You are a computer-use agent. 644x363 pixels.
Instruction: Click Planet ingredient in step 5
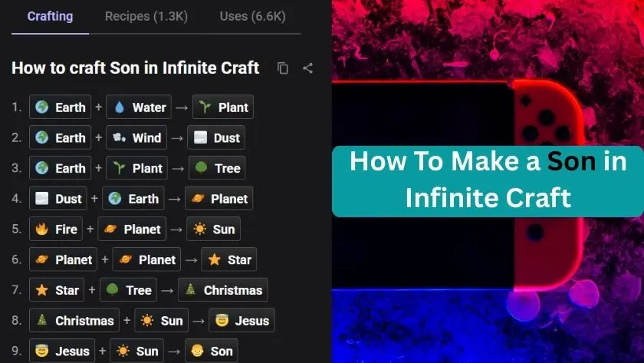[132, 229]
